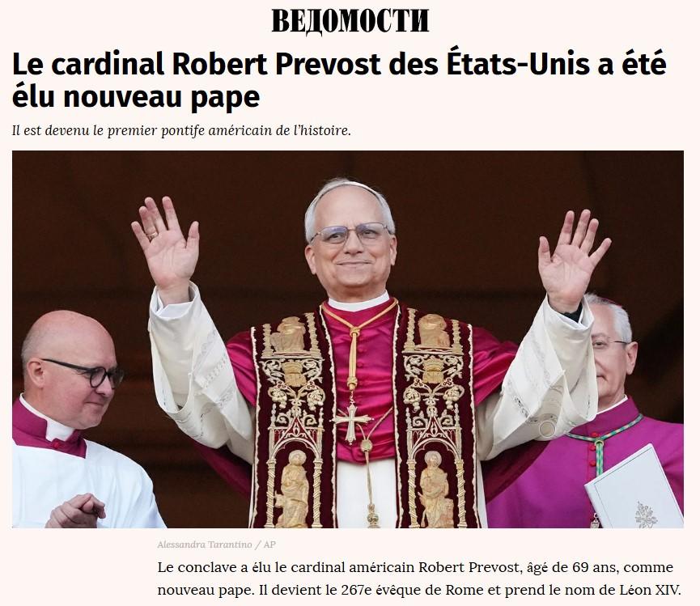The image size is (700, 606).
Task: Click the gold cross pendant in the photo
Action: pos(352,421)
